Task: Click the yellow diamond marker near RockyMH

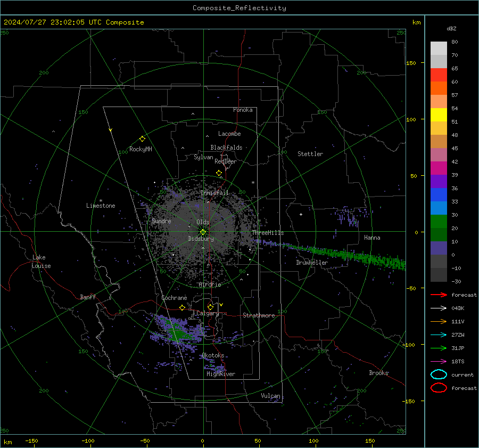Action: pos(142,139)
